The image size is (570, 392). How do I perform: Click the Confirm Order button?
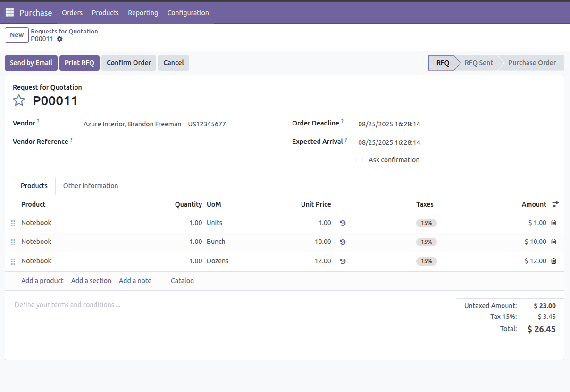[128, 62]
